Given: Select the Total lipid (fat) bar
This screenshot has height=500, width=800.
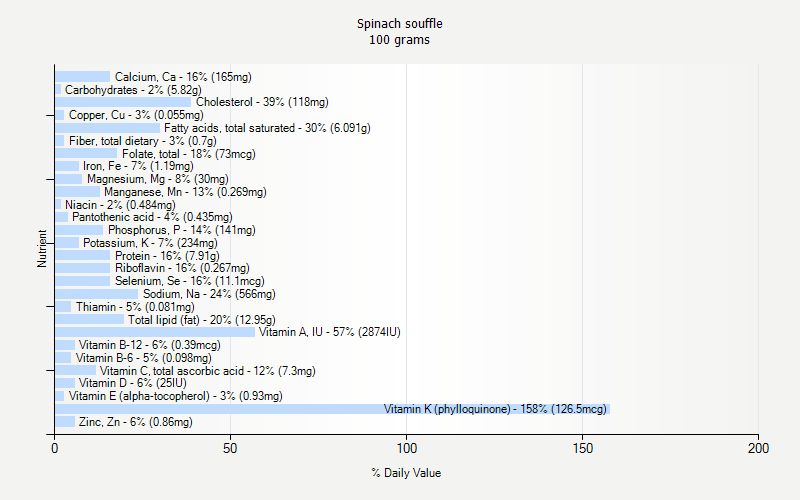Looking at the screenshot, I should pyautogui.click(x=89, y=319).
